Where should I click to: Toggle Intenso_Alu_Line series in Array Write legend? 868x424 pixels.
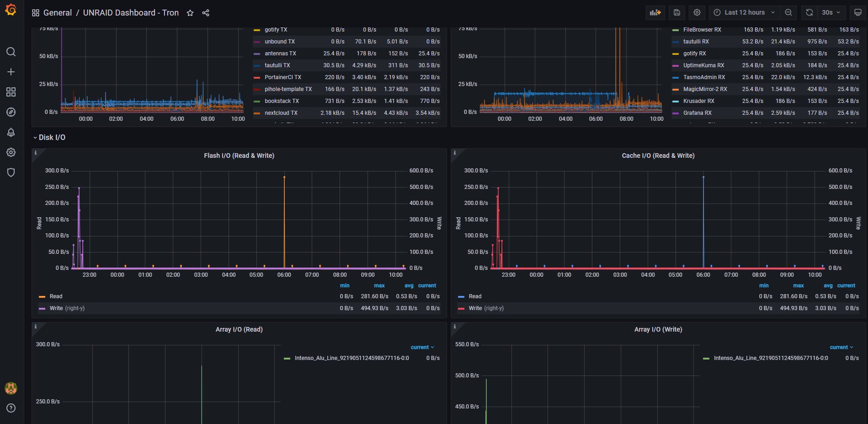click(771, 358)
